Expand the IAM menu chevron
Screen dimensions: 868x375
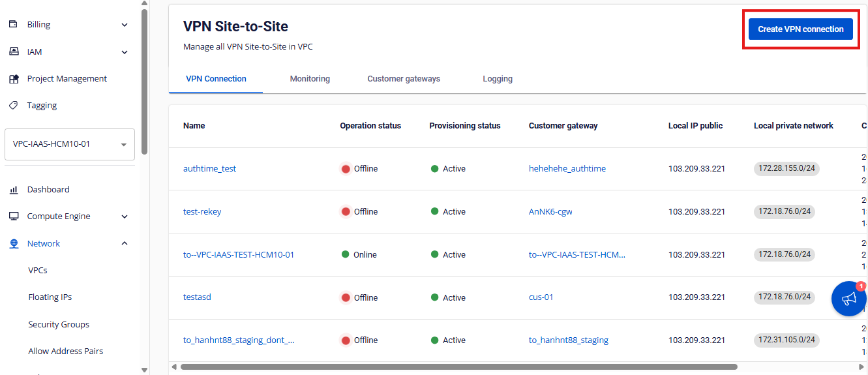click(x=125, y=52)
